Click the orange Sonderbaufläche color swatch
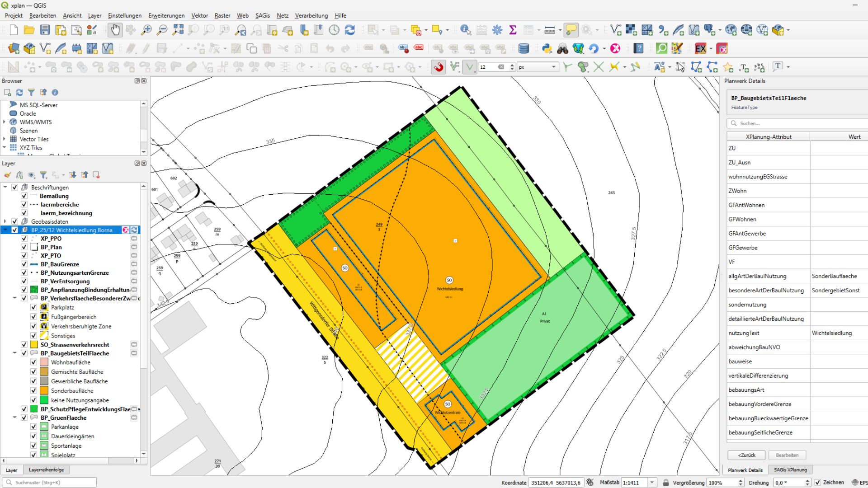Screen dimensions: 868x488 [44, 391]
